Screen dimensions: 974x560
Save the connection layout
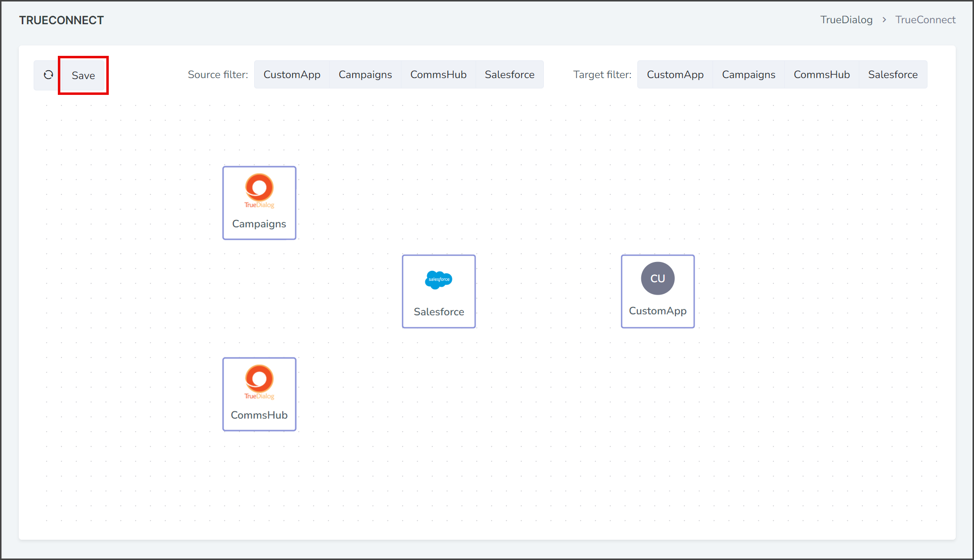coord(83,75)
